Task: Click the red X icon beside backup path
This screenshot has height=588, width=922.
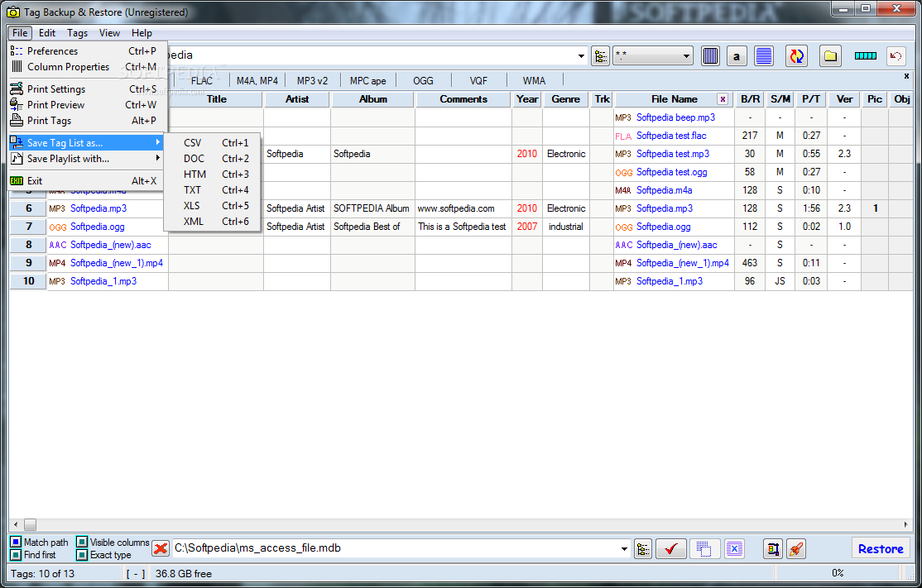Action: [x=160, y=548]
